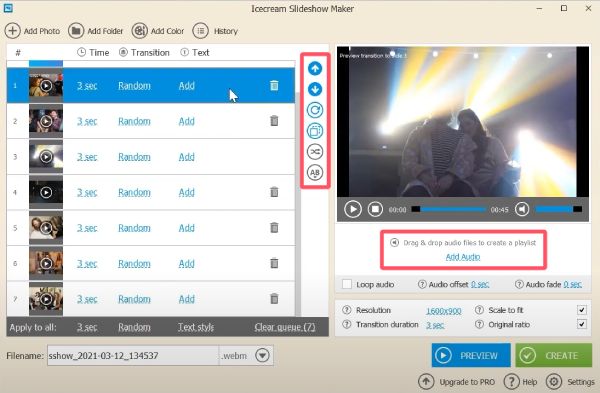Add text to slide 6

point(187,264)
